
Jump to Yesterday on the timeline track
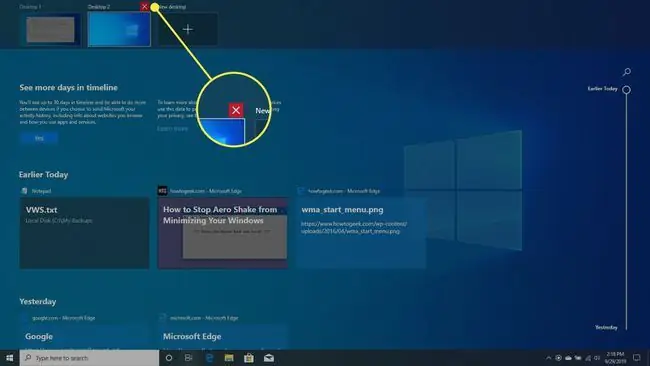point(606,327)
